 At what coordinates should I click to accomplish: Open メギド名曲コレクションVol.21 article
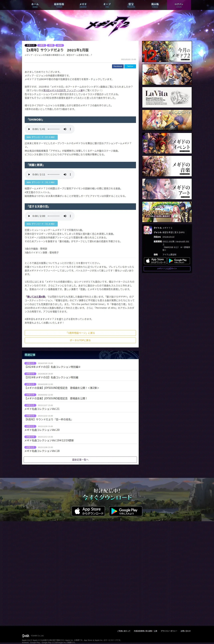click(x=80, y=407)
